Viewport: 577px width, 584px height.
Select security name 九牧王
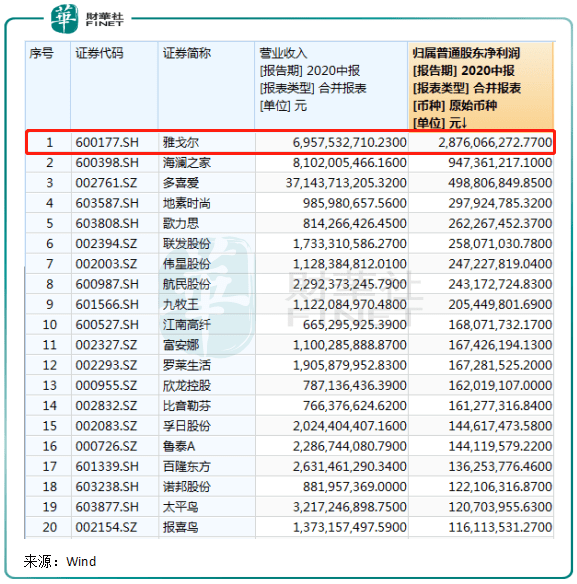(x=181, y=304)
